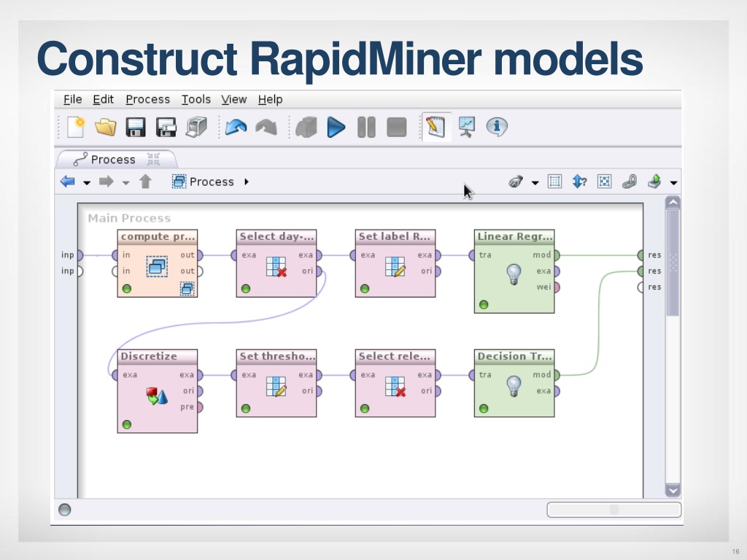The height and width of the screenshot is (560, 747).
Task: Navigate back with the blue left arrow
Action: tap(68, 182)
